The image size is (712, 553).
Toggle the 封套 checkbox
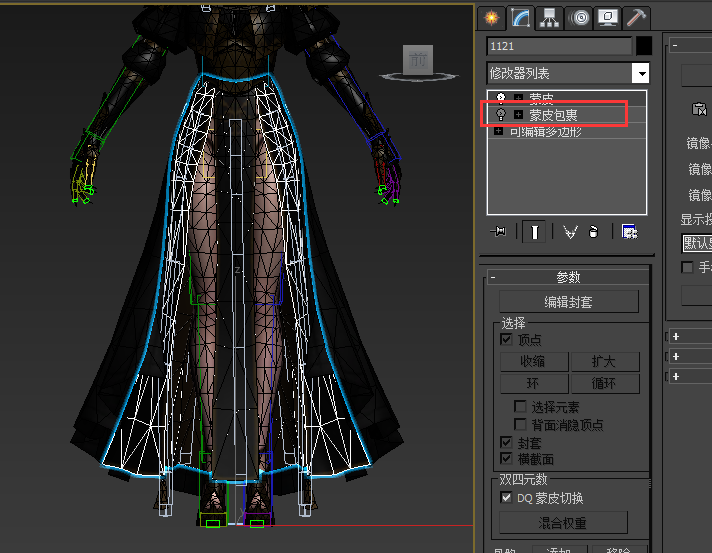coord(506,442)
